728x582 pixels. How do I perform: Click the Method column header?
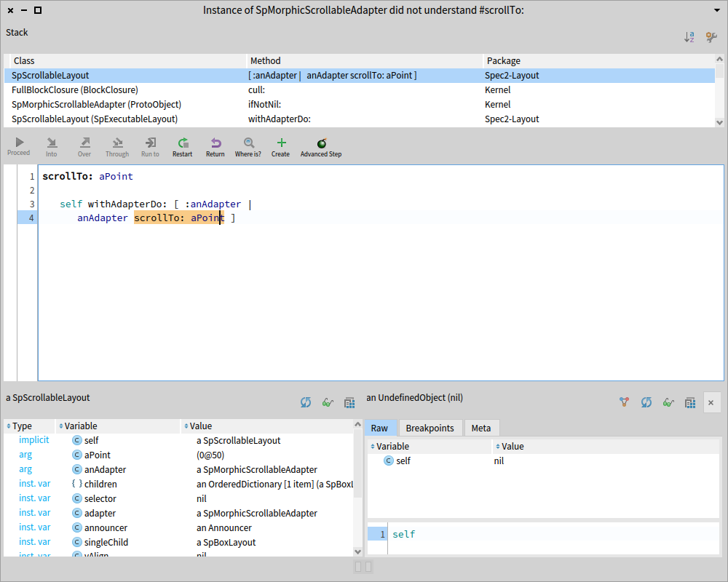point(365,61)
